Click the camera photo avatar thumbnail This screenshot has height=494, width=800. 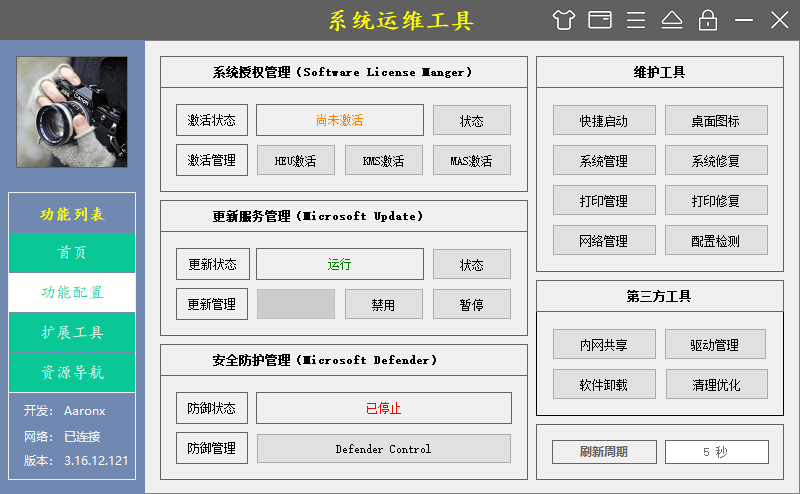click(x=72, y=111)
